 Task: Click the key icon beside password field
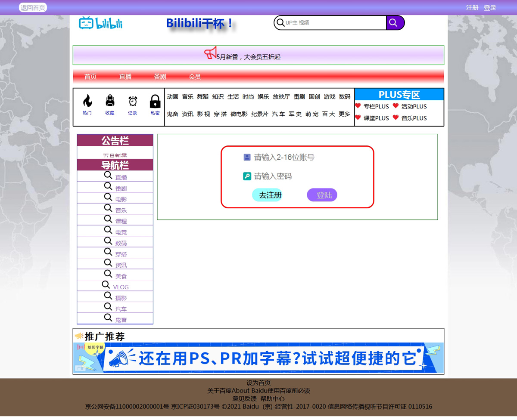click(247, 176)
